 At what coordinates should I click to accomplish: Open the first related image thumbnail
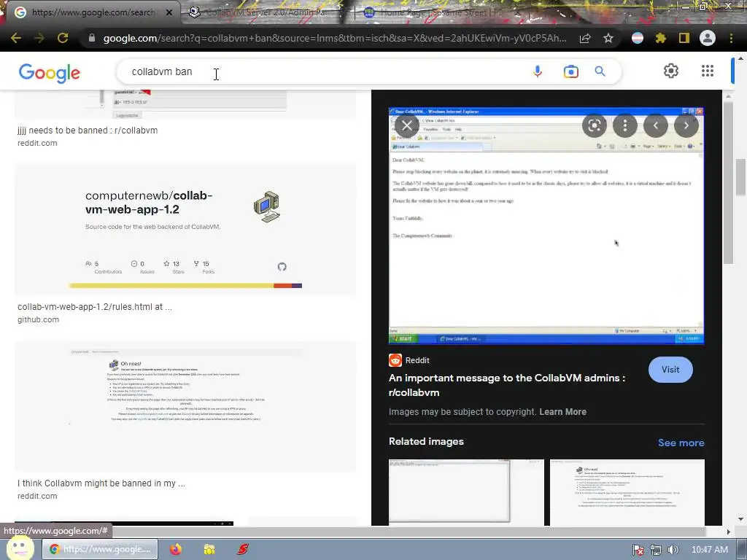coord(466,492)
